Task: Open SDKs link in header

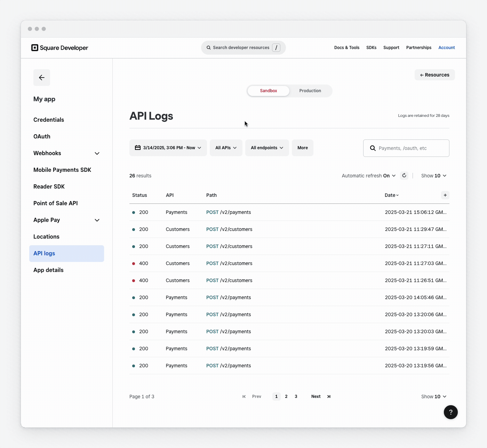Action: [372, 48]
